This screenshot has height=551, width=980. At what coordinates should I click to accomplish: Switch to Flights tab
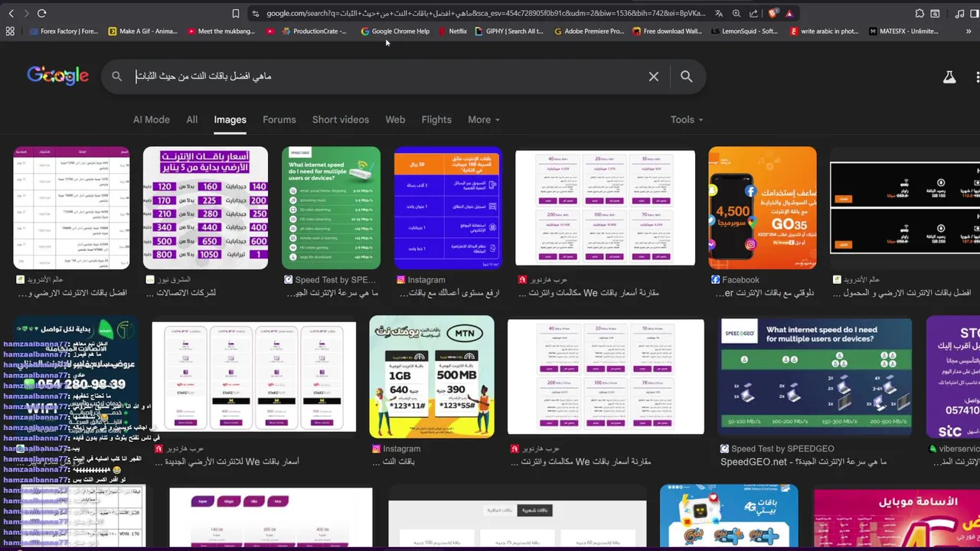(436, 119)
